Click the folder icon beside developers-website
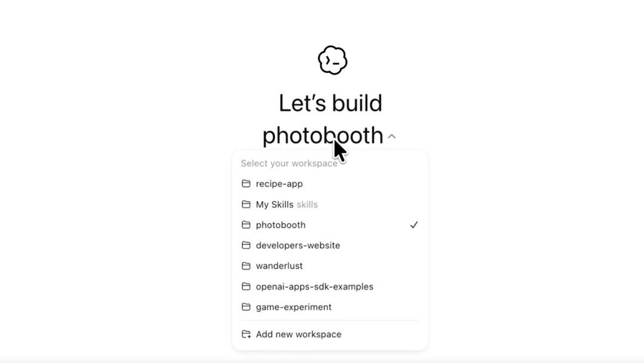The height and width of the screenshot is (363, 644). [x=246, y=245]
